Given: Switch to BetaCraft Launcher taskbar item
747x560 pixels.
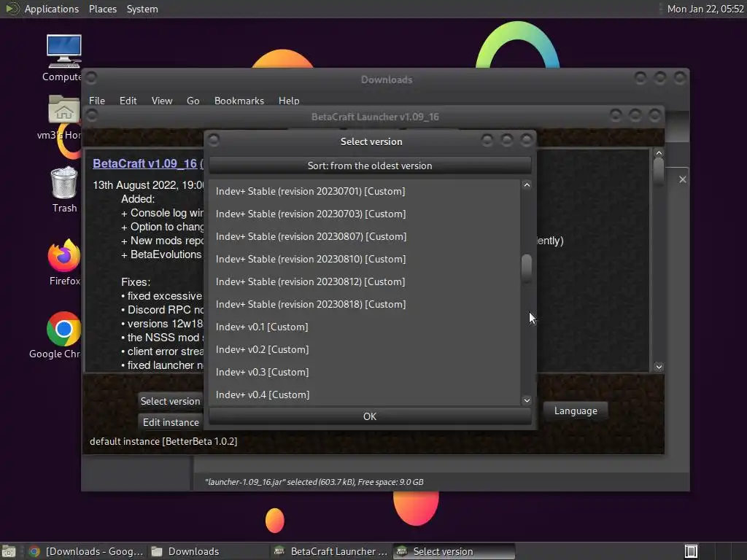Looking at the screenshot, I should 331,551.
